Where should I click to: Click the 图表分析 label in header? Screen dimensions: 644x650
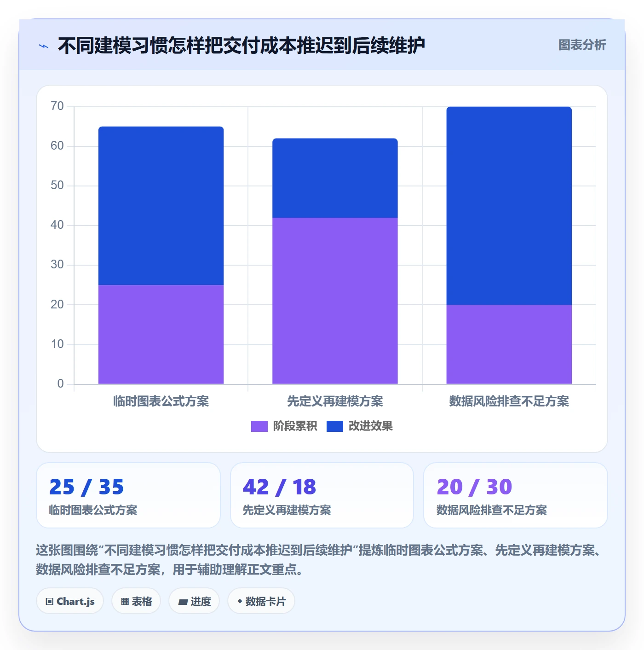coord(582,45)
